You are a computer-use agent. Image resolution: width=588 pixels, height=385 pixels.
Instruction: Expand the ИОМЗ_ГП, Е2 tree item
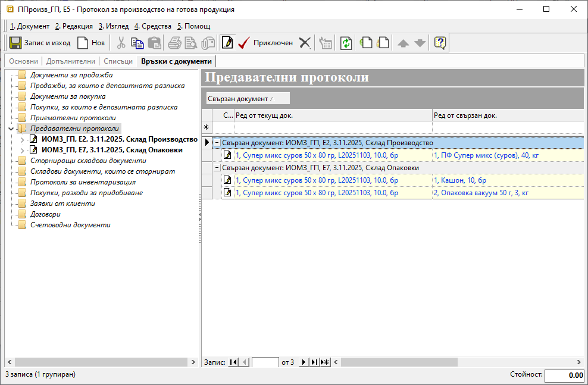tap(23, 139)
